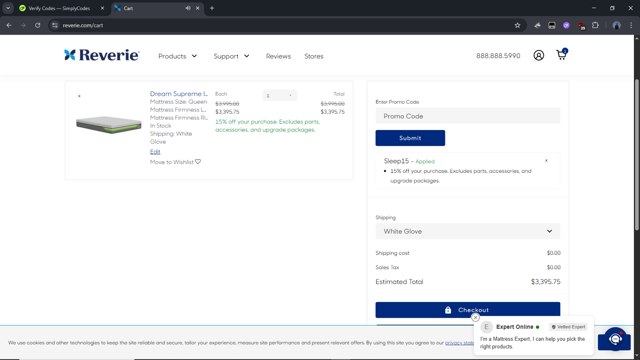Open the Reviews page
The width and height of the screenshot is (640, 360).
pos(278,56)
